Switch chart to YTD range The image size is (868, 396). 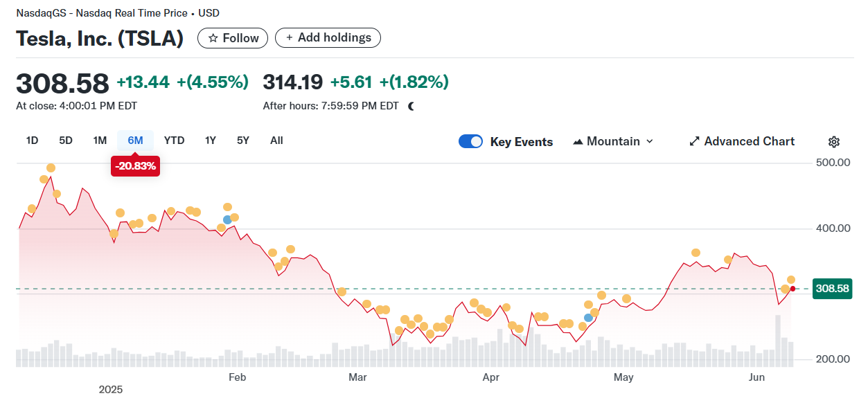coord(174,141)
